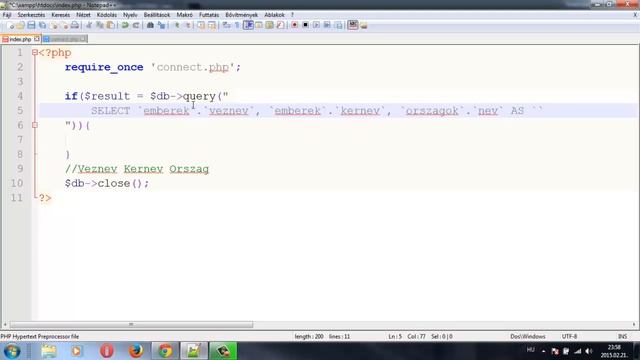Open Google Chrome from the taskbar
Image resolution: width=640 pixels, height=360 pixels.
pyautogui.click(x=165, y=351)
